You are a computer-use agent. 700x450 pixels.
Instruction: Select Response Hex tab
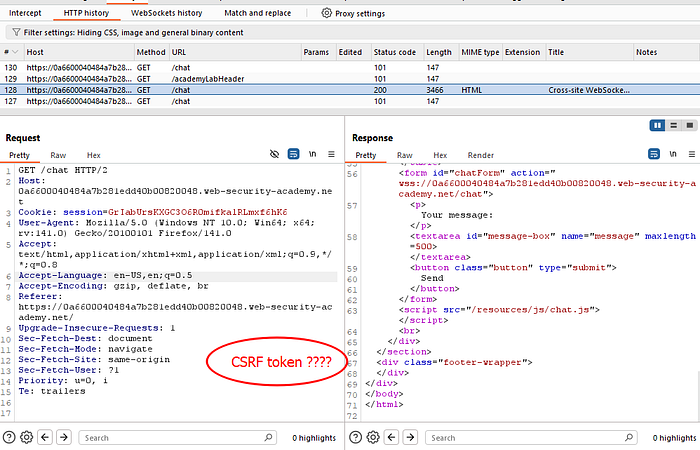pyautogui.click(x=440, y=155)
